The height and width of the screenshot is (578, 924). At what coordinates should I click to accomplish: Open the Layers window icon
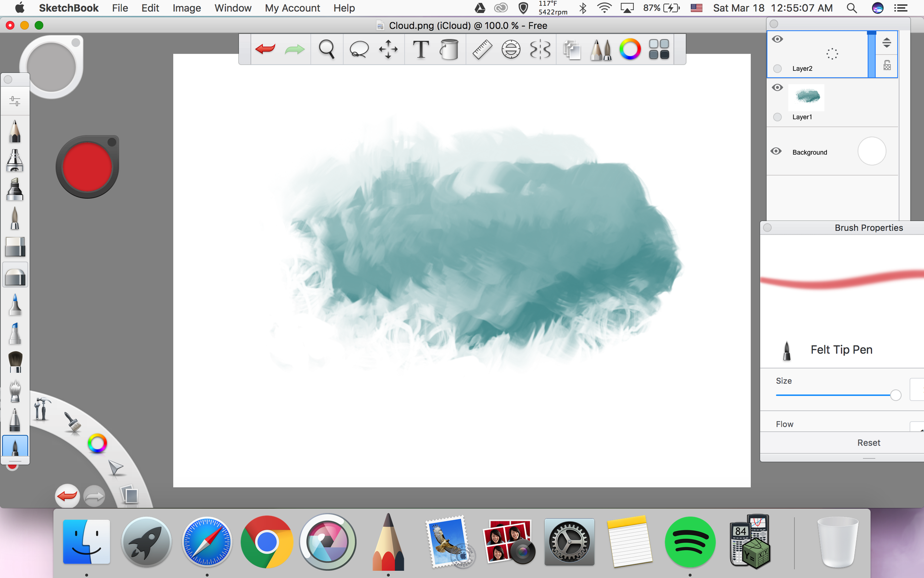point(572,49)
